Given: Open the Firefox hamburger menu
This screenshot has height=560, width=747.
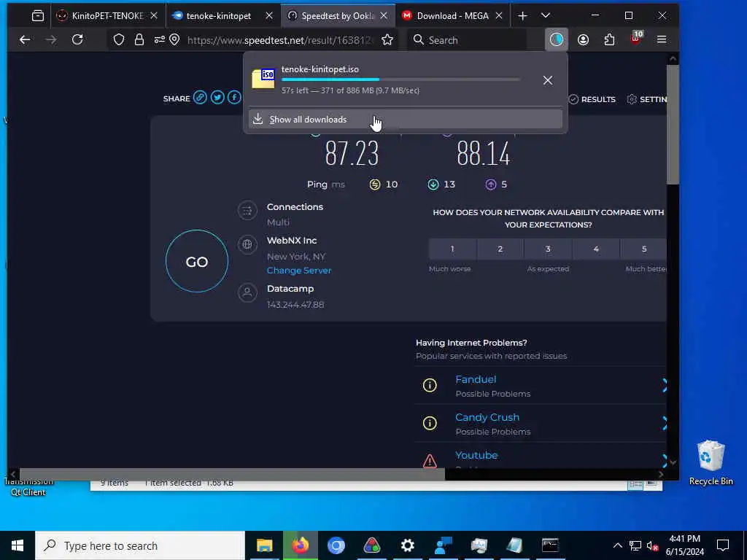Looking at the screenshot, I should pos(662,40).
